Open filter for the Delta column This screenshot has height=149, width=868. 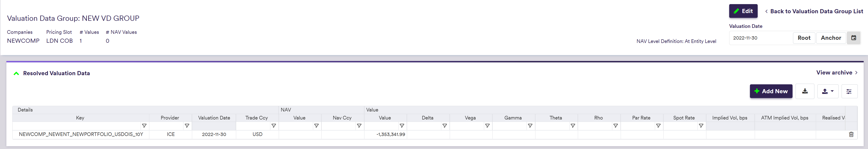(444, 126)
